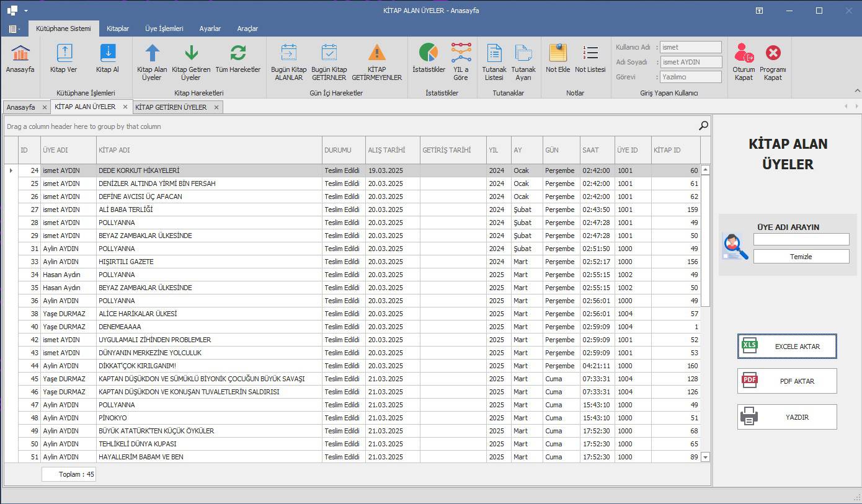Click the Anasayfa home icon in ribbon
This screenshot has width=862, height=504.
[x=20, y=53]
